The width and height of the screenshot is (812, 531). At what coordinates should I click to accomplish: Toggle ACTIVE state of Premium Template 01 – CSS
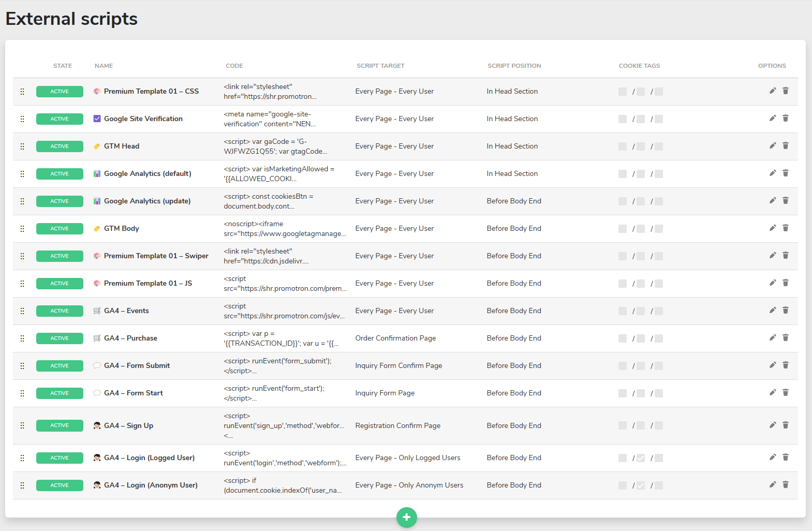click(x=60, y=92)
